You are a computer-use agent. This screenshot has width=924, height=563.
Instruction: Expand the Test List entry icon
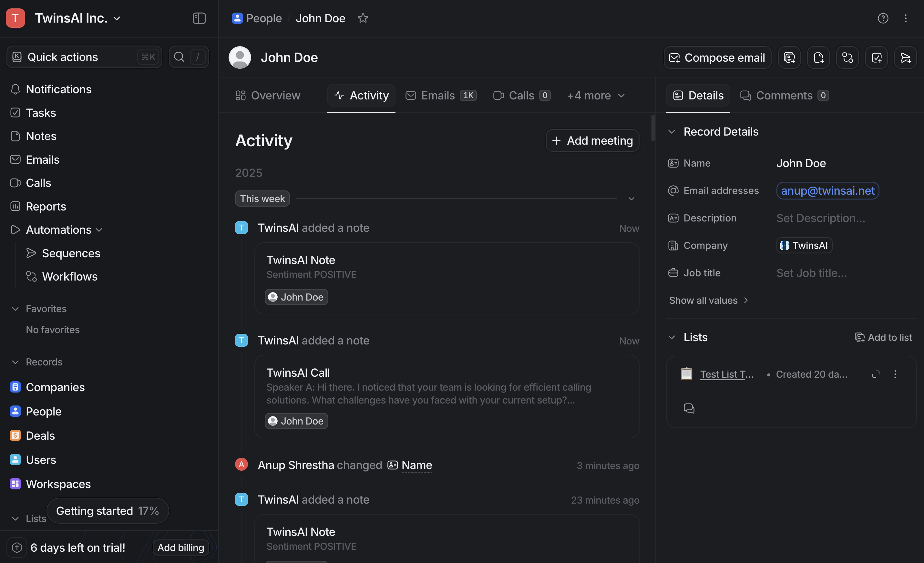click(x=876, y=374)
